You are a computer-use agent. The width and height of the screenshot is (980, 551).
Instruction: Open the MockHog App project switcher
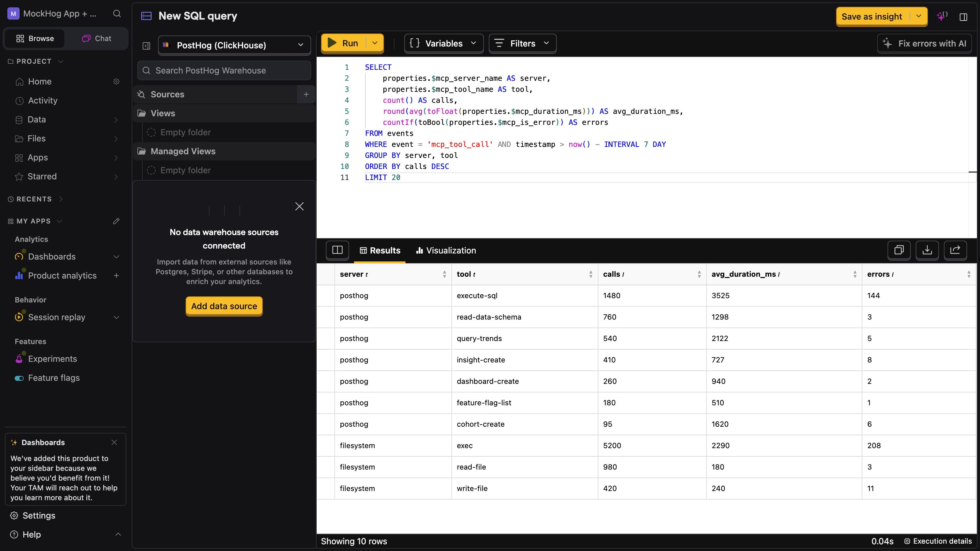[52, 14]
